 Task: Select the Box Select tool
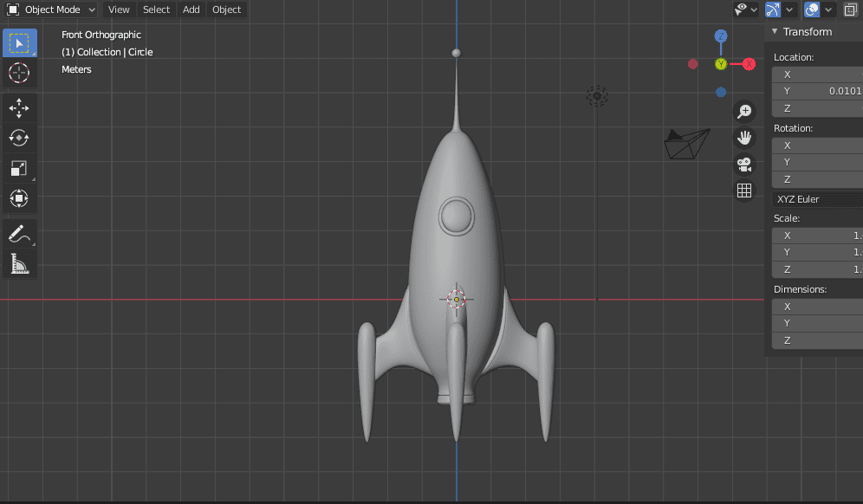pos(19,42)
